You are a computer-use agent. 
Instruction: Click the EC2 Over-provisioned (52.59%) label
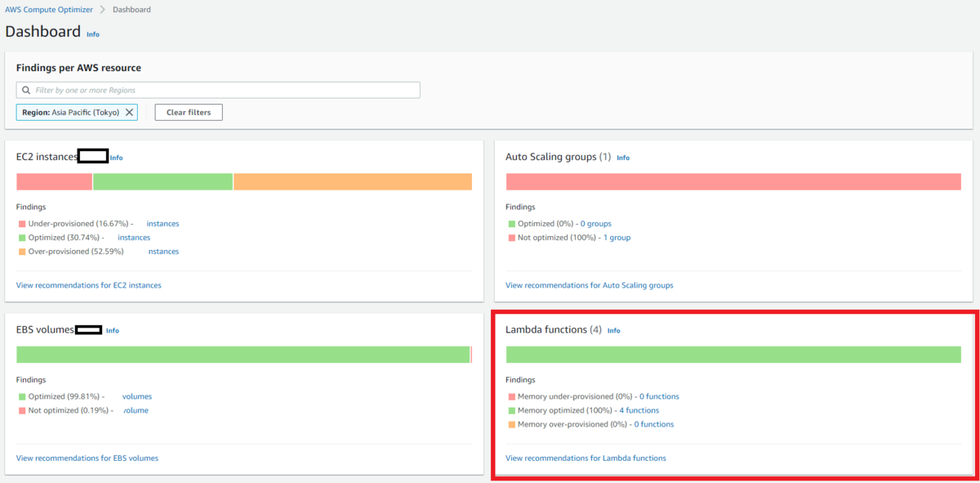tap(76, 251)
